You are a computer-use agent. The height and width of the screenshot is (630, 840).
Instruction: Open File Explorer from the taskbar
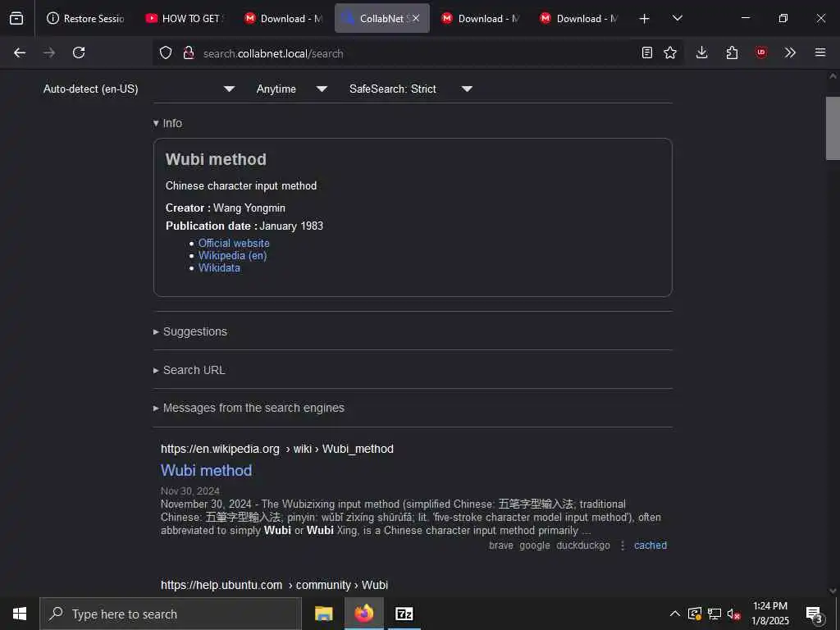coord(323,614)
